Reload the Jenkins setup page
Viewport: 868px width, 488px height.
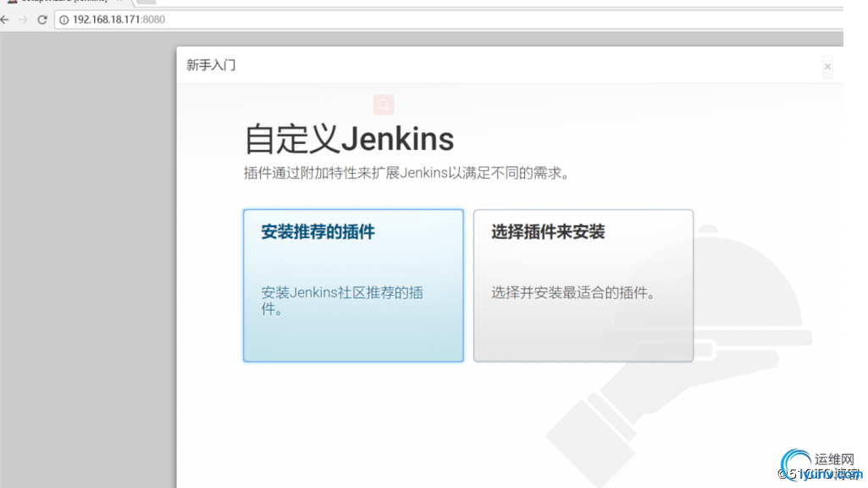(x=42, y=20)
